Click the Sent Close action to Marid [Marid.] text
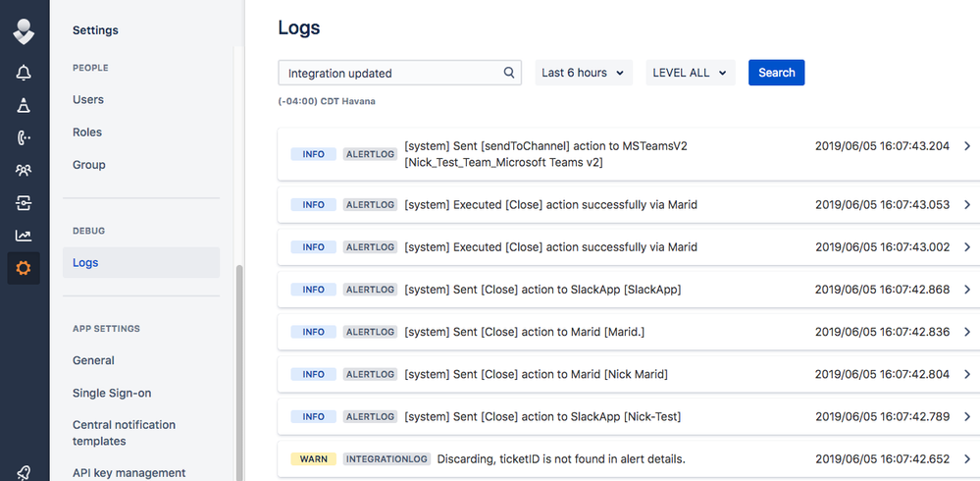The image size is (980, 481). pos(525,332)
